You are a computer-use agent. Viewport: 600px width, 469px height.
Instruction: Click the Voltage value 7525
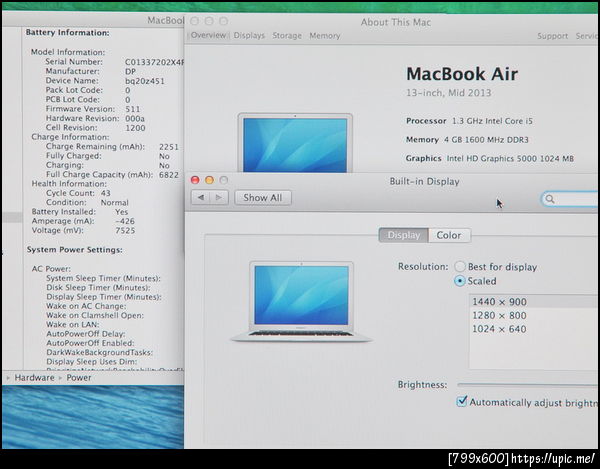click(125, 231)
